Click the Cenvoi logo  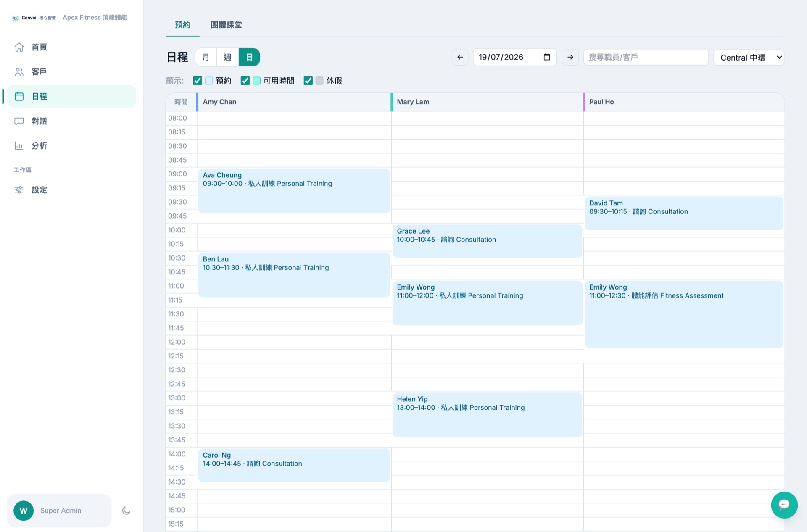[34, 18]
